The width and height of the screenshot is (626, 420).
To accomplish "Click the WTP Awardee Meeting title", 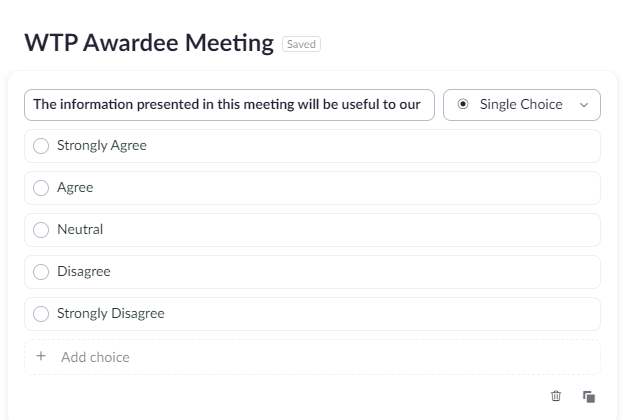I will (x=148, y=43).
